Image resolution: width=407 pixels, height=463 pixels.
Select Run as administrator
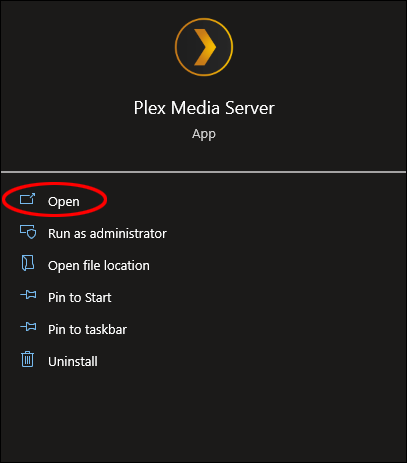(107, 234)
